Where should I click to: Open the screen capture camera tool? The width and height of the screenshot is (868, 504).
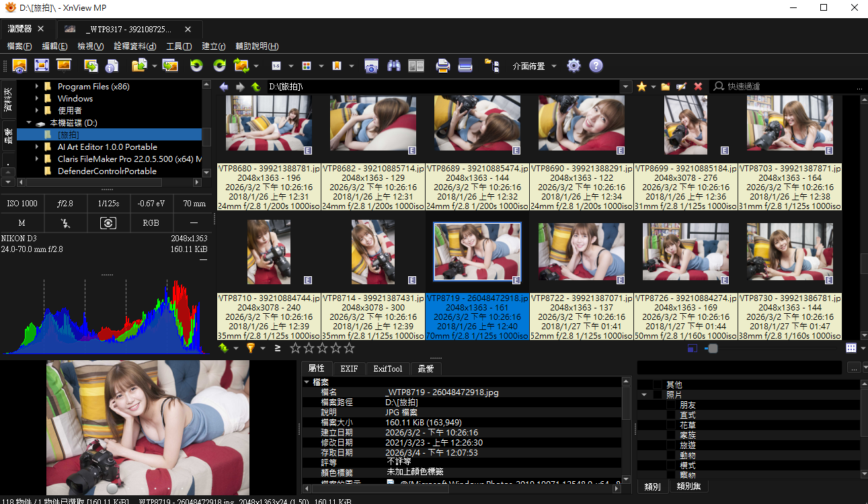(x=371, y=66)
